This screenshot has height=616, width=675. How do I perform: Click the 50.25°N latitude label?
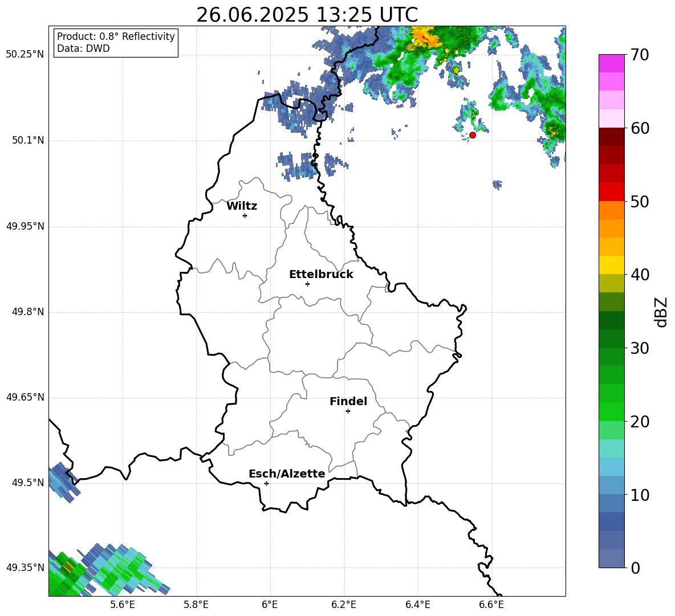25,55
